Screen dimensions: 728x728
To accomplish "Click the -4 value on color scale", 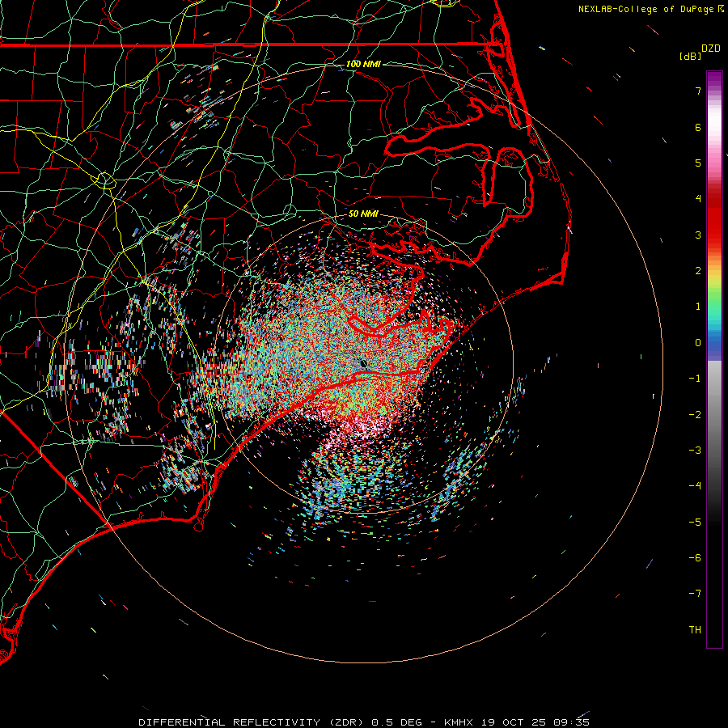I will point(695,486).
